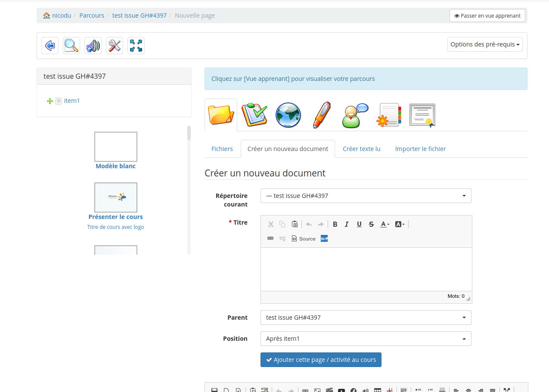The image size is (549, 392).
Task: Open the preview magnifier icon
Action: pyautogui.click(x=71, y=45)
